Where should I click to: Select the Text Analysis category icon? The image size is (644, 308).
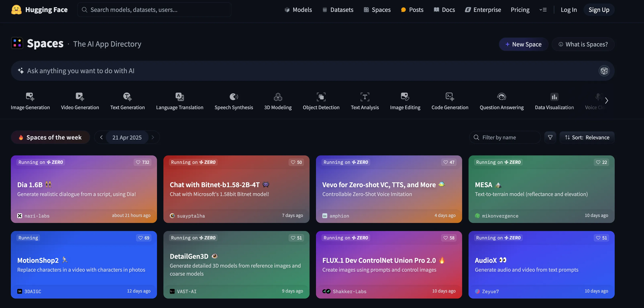pos(365,97)
